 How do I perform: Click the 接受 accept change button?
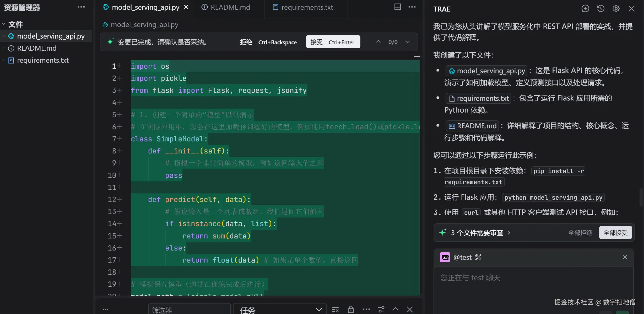(x=333, y=42)
